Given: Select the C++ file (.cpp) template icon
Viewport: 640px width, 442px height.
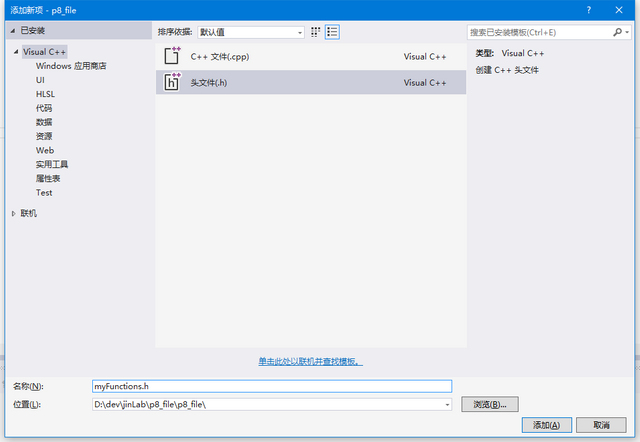Looking at the screenshot, I should pos(172,56).
